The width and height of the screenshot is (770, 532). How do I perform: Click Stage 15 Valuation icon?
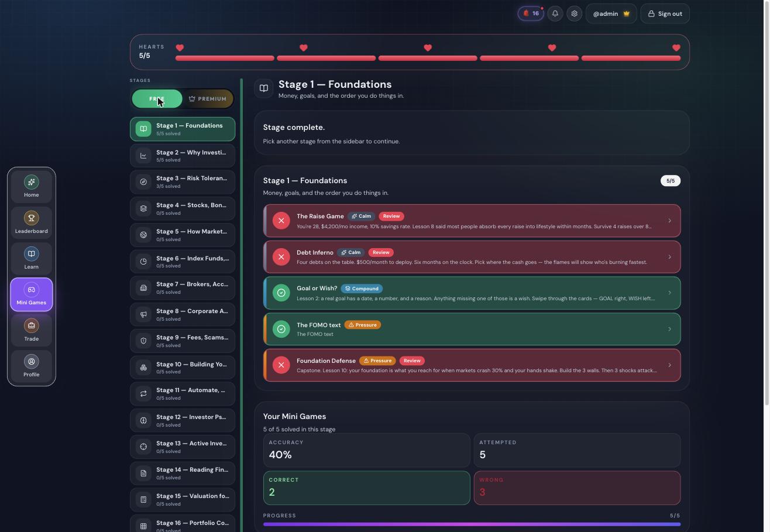tap(143, 500)
